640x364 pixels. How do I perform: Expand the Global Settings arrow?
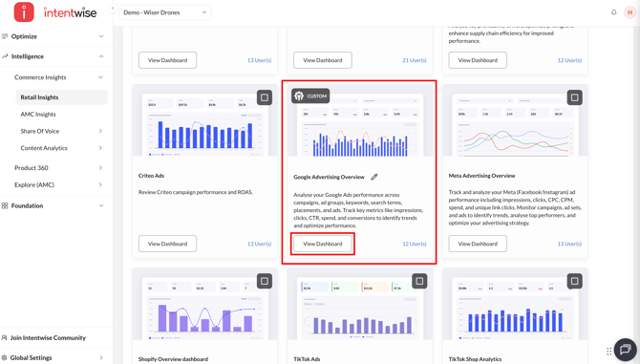click(x=101, y=357)
